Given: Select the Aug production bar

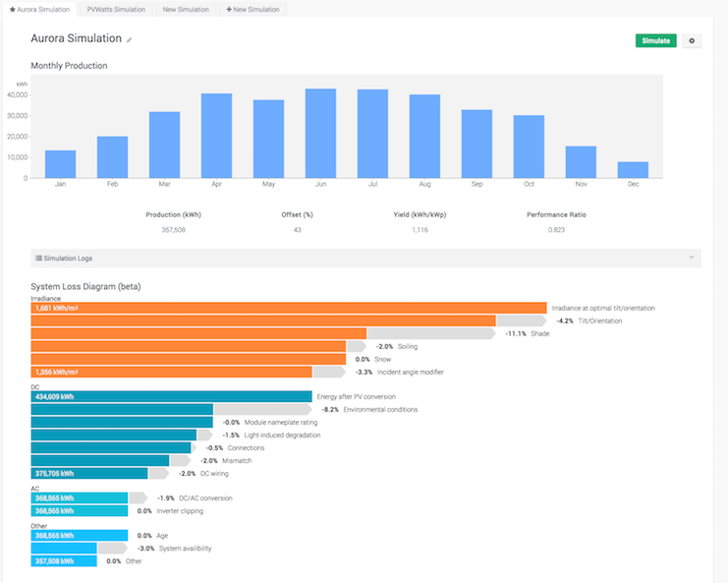Looking at the screenshot, I should (424, 136).
